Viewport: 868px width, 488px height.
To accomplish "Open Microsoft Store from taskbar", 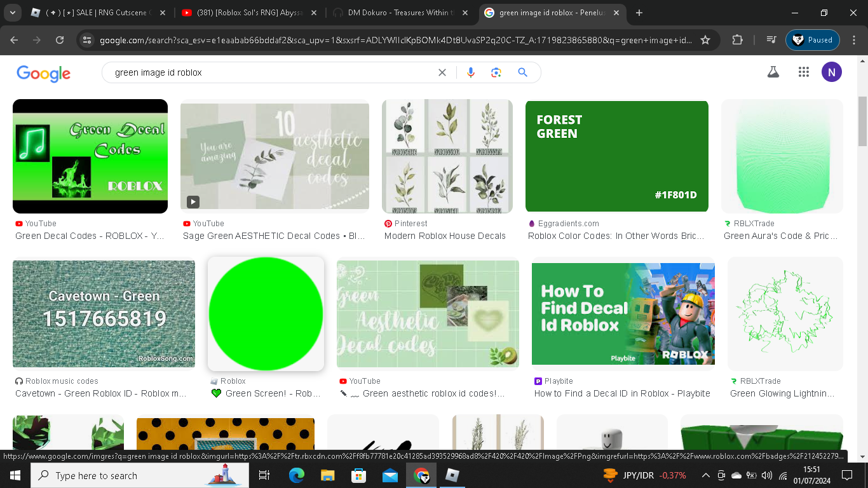I will 359,475.
